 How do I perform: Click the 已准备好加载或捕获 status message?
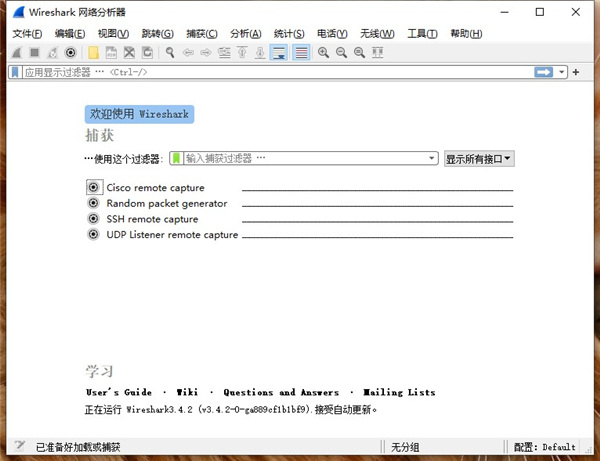point(78,446)
